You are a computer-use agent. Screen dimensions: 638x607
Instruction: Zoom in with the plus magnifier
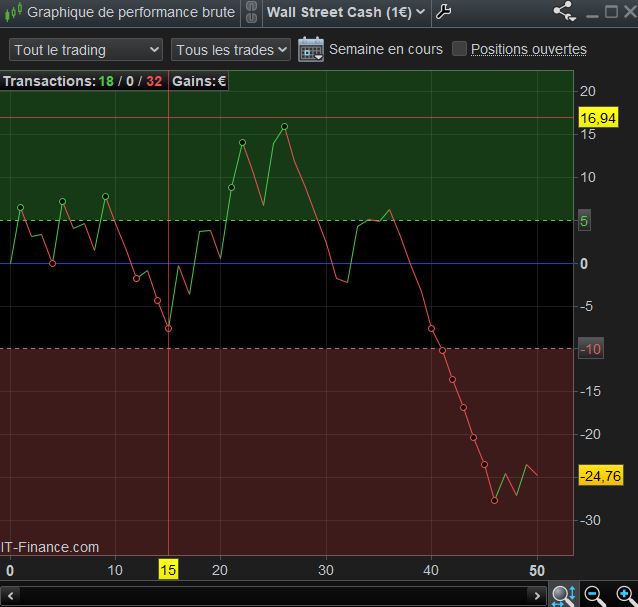pyautogui.click(x=626, y=596)
